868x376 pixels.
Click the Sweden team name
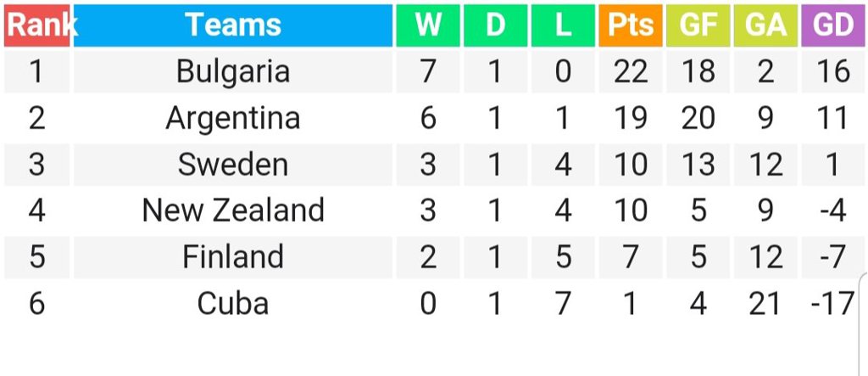[x=232, y=165]
